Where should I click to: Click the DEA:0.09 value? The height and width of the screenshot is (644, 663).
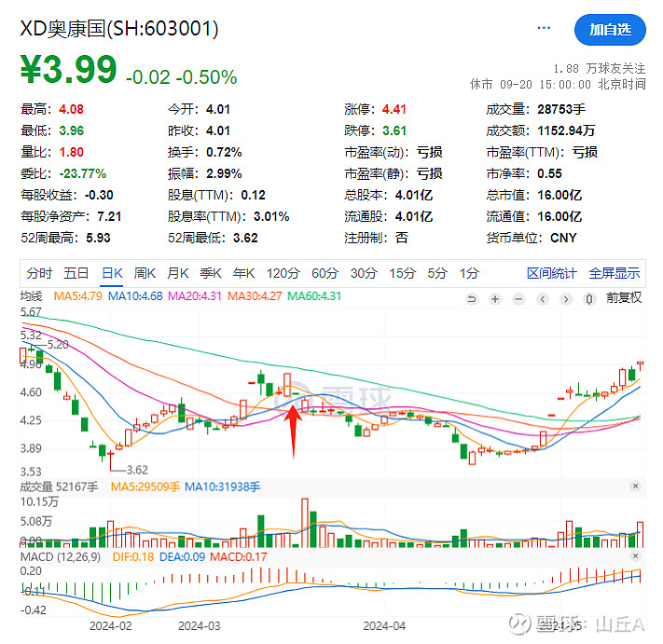tap(182, 557)
